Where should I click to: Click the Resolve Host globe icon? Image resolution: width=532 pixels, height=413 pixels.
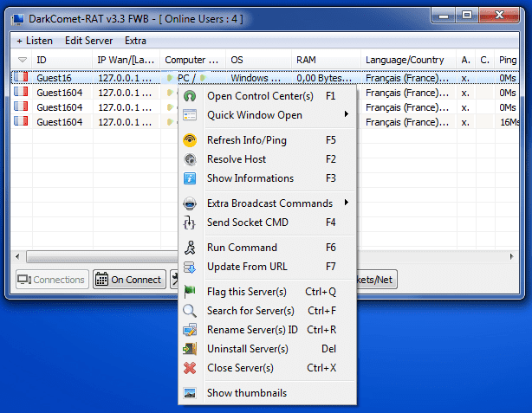pos(190,159)
